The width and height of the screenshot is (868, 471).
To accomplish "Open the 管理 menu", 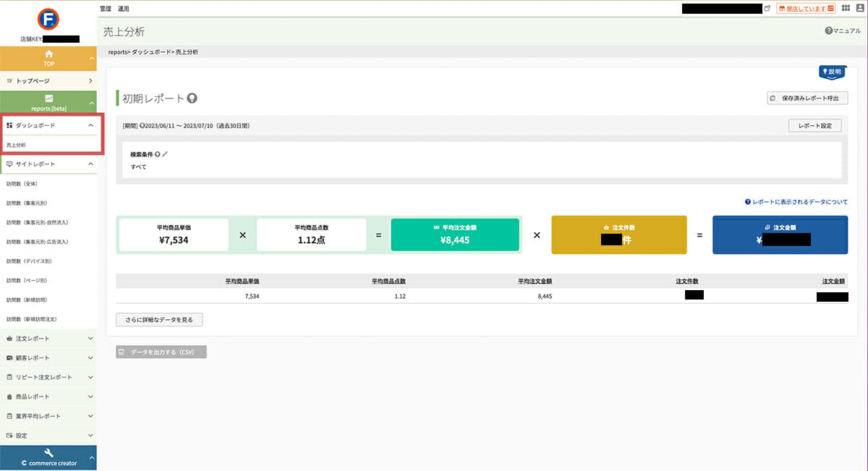I will pos(106,9).
